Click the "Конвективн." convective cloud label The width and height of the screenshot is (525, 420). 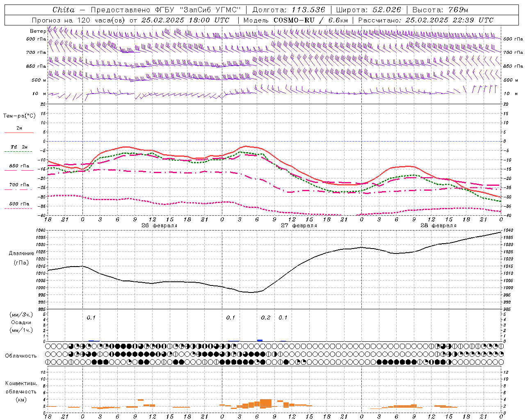coord(21,383)
